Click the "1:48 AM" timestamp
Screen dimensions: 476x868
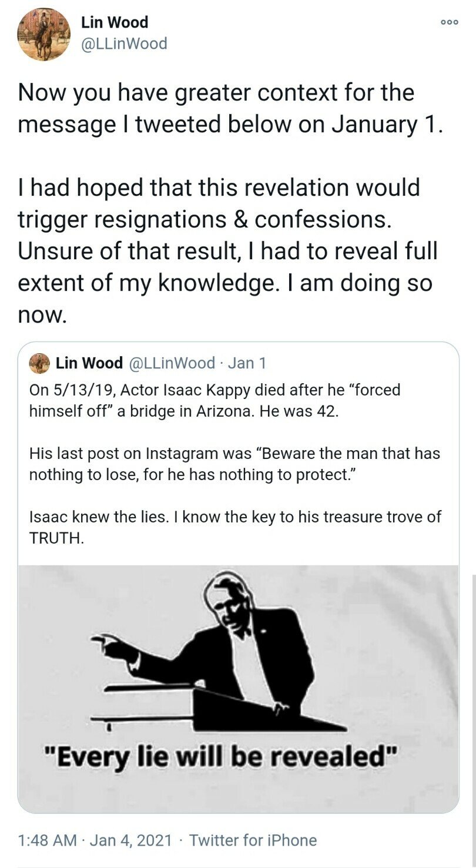click(48, 840)
